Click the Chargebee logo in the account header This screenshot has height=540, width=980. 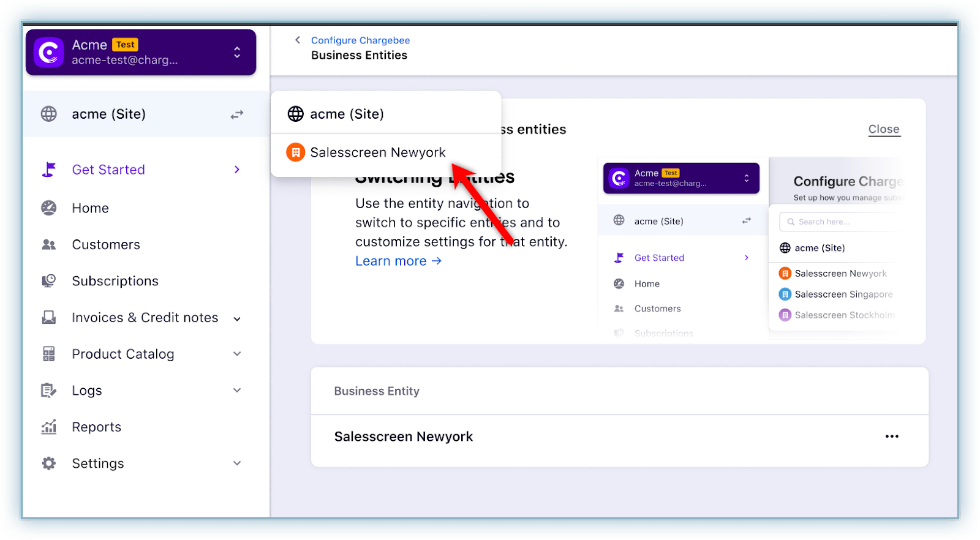click(49, 53)
